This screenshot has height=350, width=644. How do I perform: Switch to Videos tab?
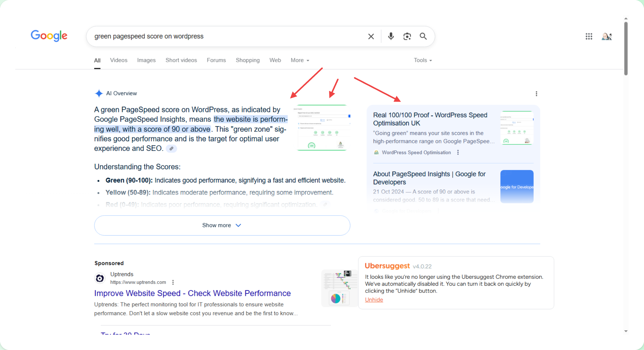119,60
